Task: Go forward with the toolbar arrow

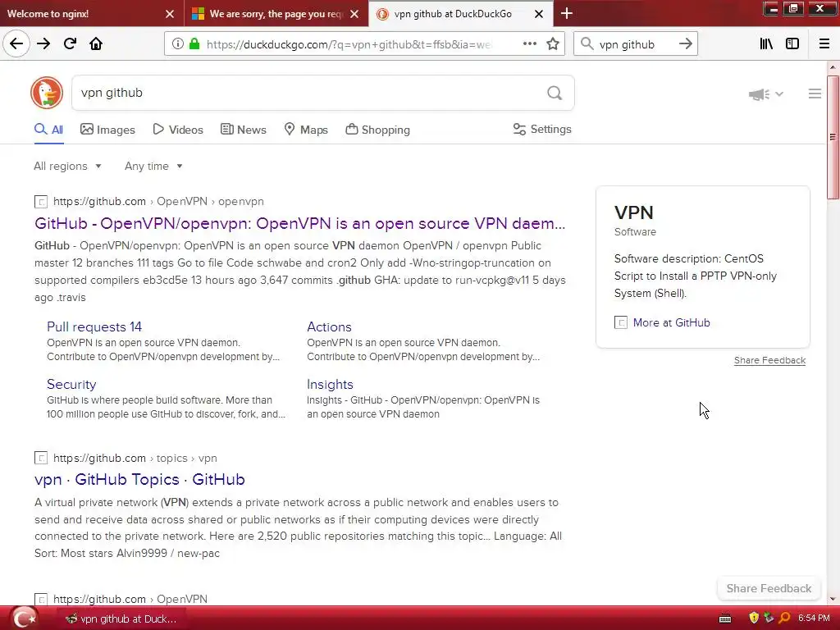Action: (43, 44)
